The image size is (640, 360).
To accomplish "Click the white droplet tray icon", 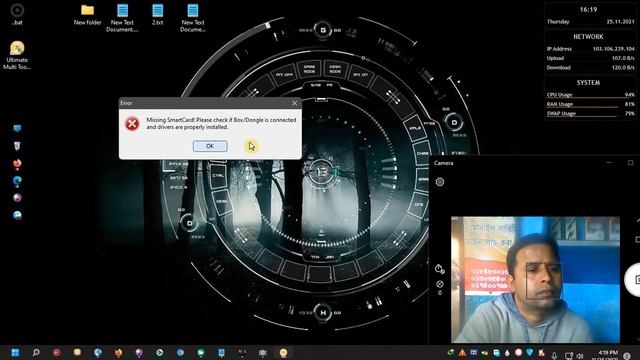I will pyautogui.click(x=507, y=353).
